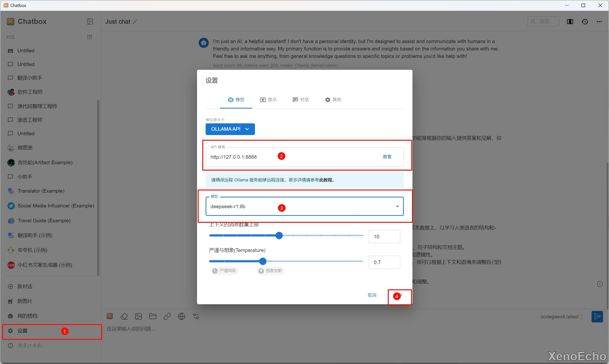Expand the deepseek-r1:8b model dropdown
The width and height of the screenshot is (609, 364).
(397, 207)
